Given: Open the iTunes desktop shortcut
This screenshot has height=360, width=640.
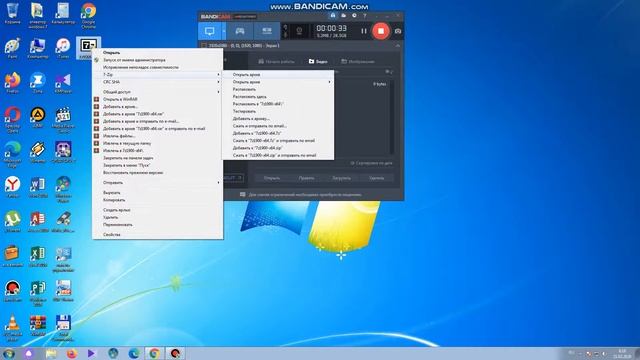Looking at the screenshot, I should 63,49.
